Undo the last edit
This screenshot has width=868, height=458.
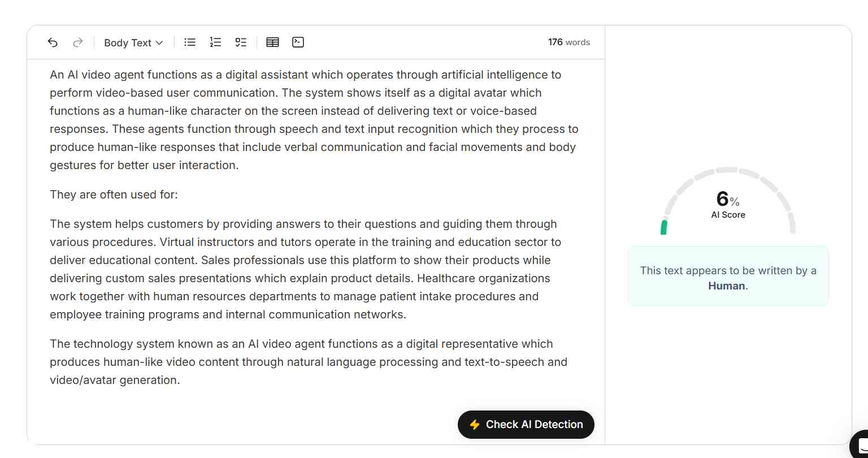point(53,42)
